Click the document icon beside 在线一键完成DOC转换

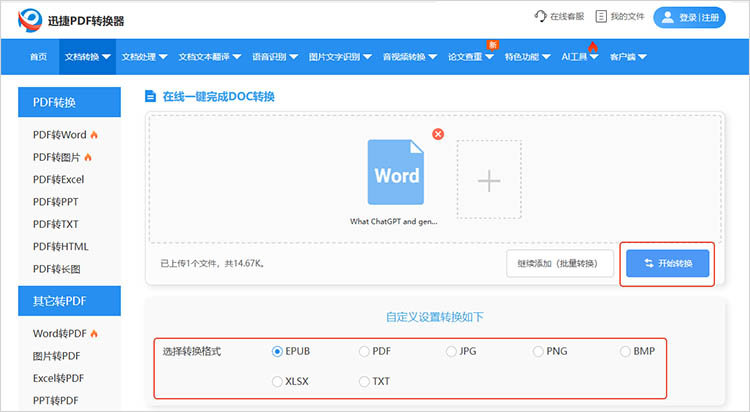point(150,96)
